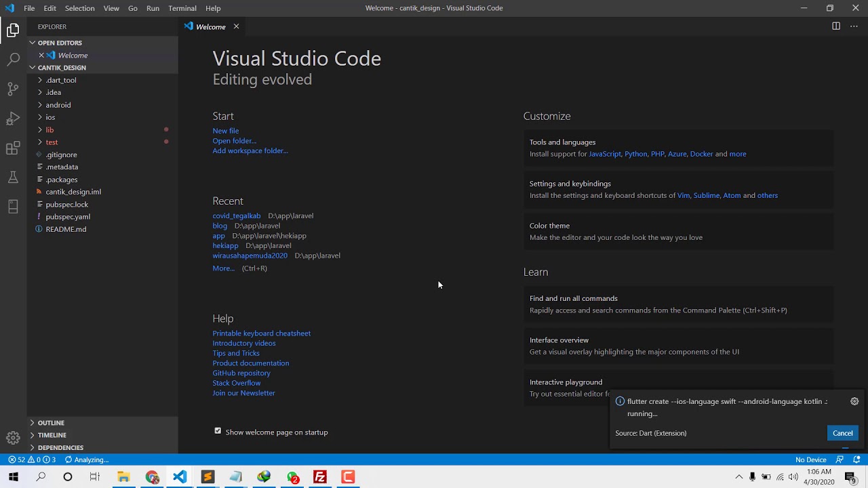
Task: Open Cortana circle in taskbar
Action: 68,477
